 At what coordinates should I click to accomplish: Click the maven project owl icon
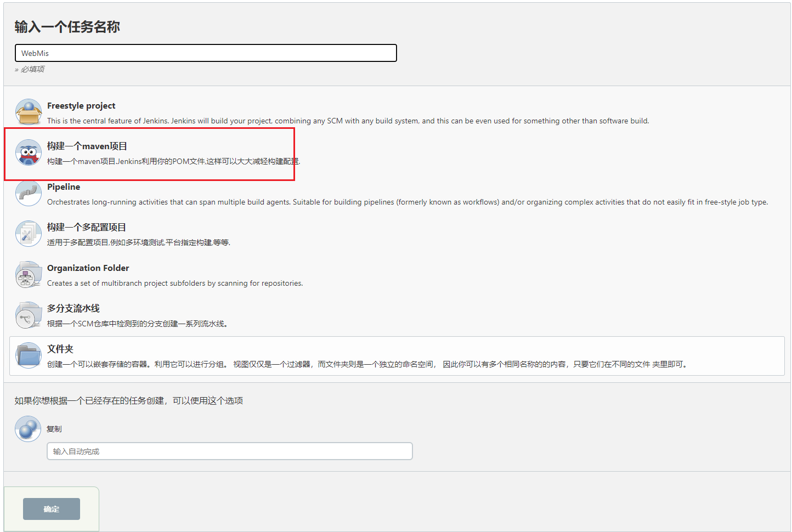coord(29,152)
